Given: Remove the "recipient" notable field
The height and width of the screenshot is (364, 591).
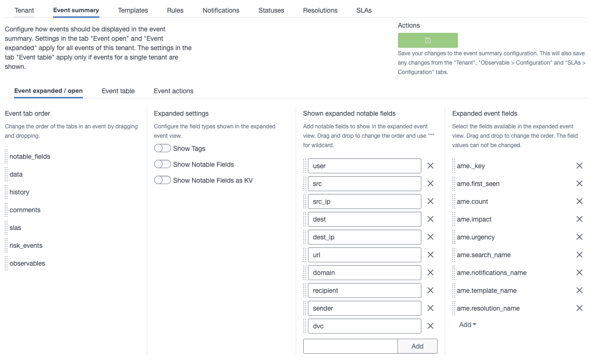Looking at the screenshot, I should (x=430, y=290).
